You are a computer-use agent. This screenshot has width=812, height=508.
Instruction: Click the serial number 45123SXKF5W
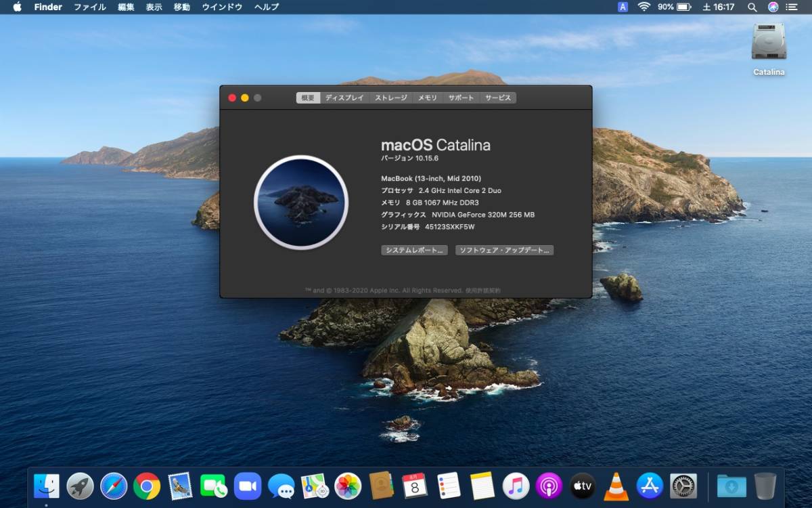450,227
